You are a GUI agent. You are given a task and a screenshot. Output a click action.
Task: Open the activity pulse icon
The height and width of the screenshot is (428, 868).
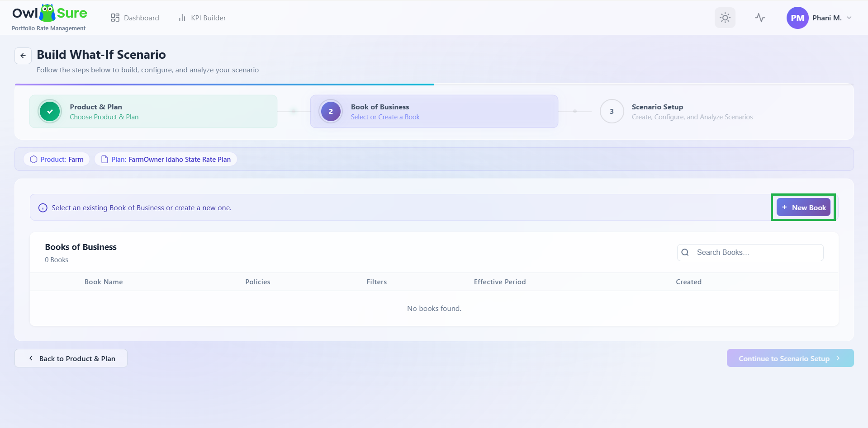(760, 18)
